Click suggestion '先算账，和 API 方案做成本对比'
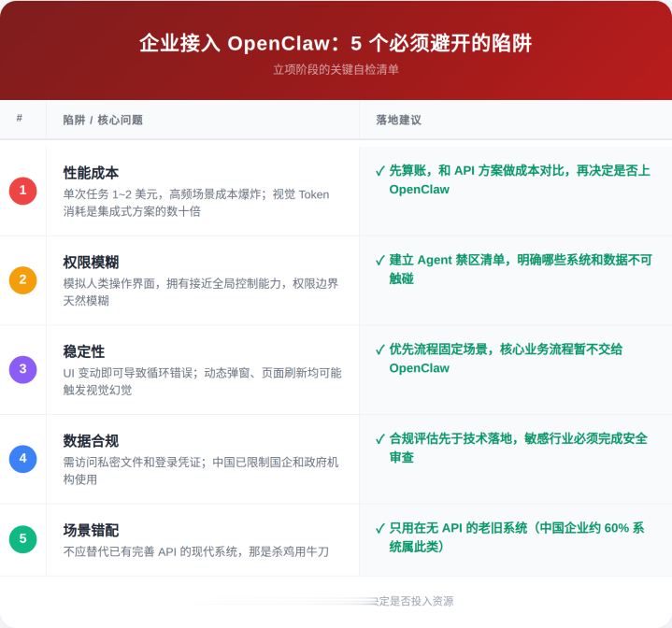The height and width of the screenshot is (628, 672). point(520,180)
